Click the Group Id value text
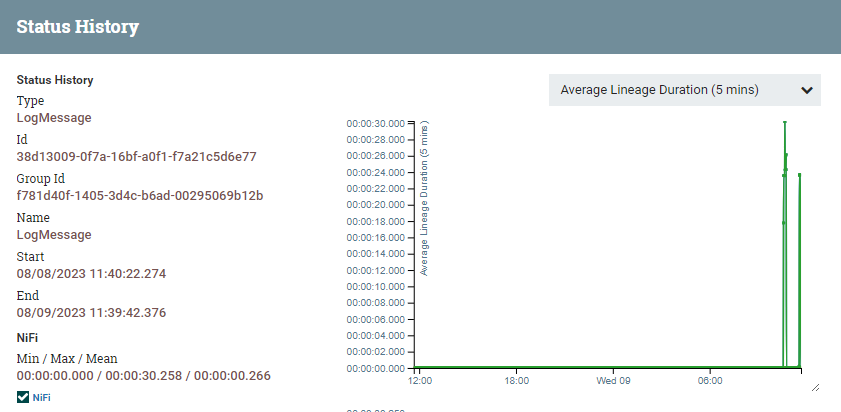 (140, 195)
